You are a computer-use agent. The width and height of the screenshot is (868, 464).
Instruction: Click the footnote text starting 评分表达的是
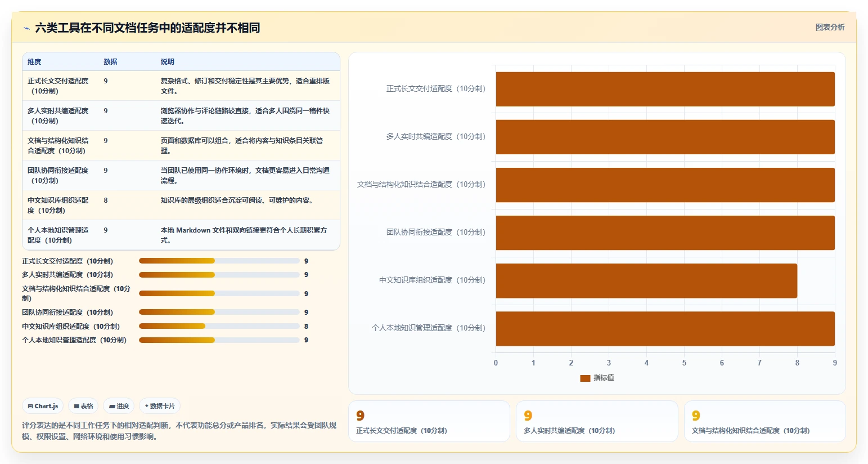179,431
